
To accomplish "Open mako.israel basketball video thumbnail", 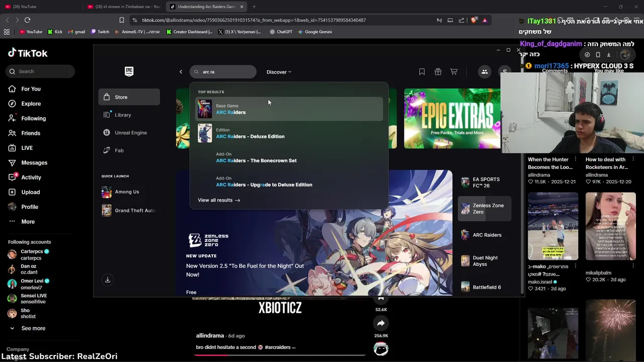I will point(553,226).
